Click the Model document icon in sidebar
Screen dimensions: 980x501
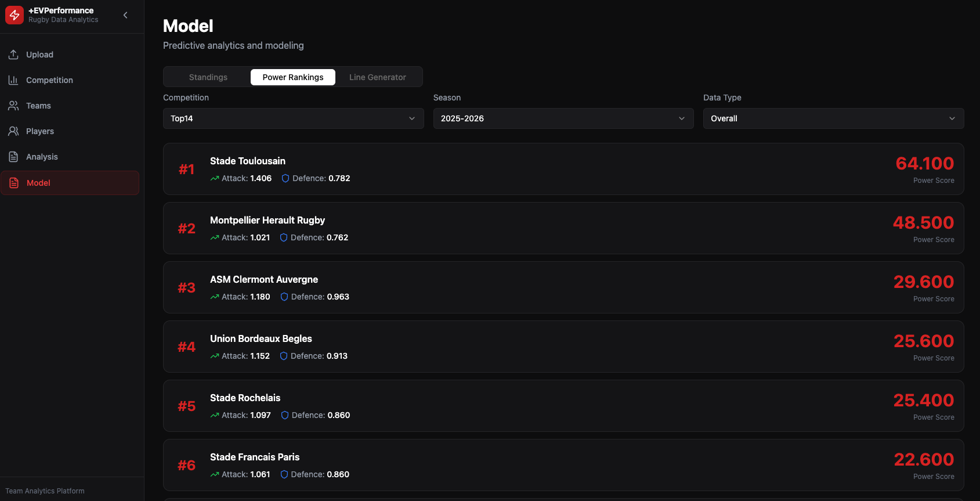point(14,183)
